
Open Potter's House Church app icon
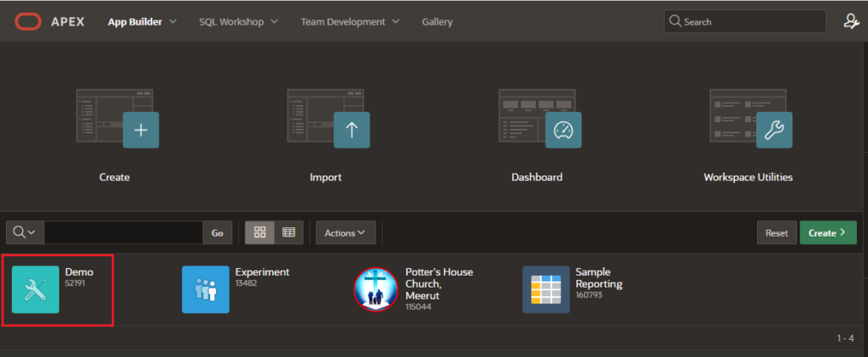(376, 290)
